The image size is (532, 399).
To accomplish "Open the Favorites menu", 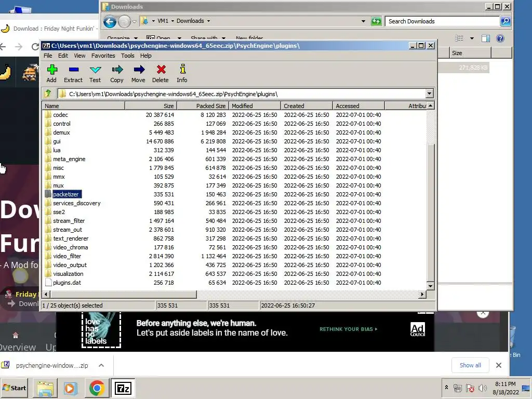I will point(103,56).
